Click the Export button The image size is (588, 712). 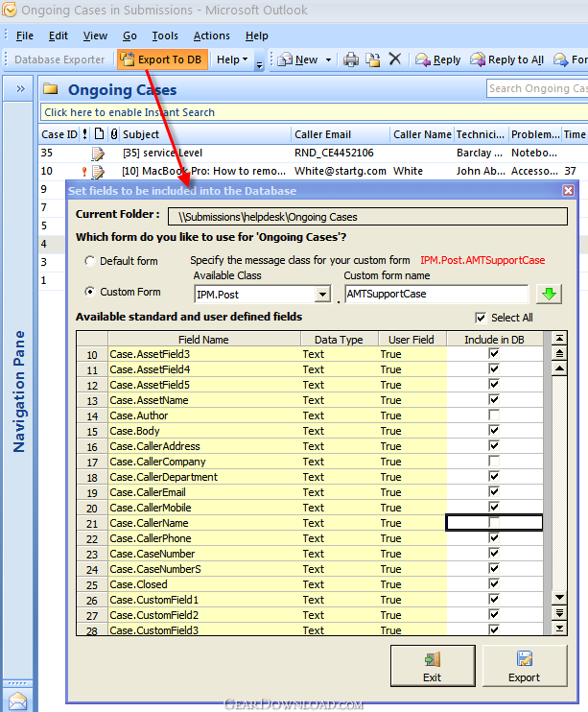pos(525,666)
